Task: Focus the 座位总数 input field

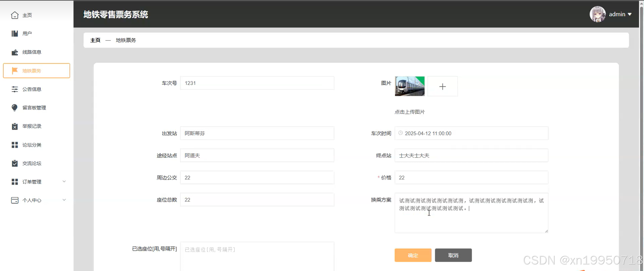Action: point(257,200)
